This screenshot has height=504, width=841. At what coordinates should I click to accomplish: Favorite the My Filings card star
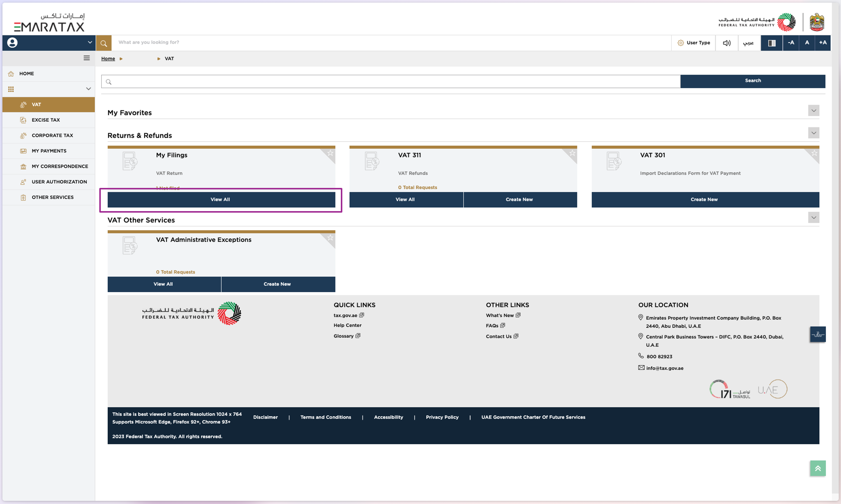click(x=330, y=153)
